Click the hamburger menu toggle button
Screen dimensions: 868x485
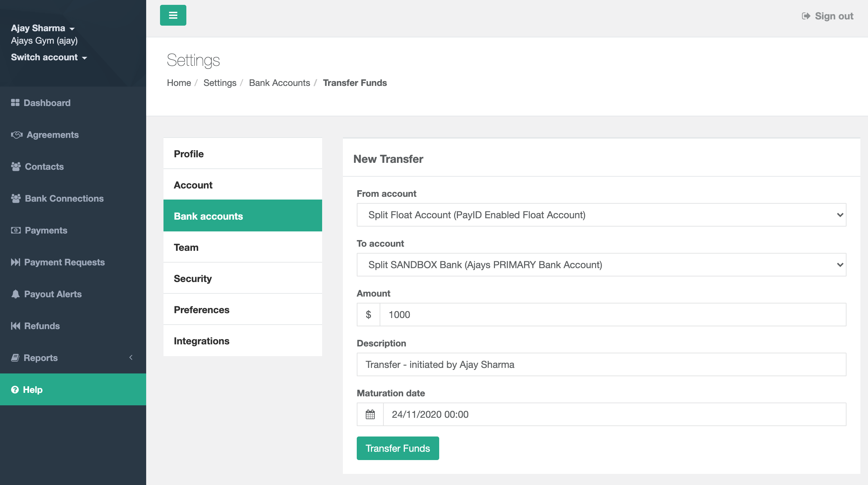click(173, 15)
